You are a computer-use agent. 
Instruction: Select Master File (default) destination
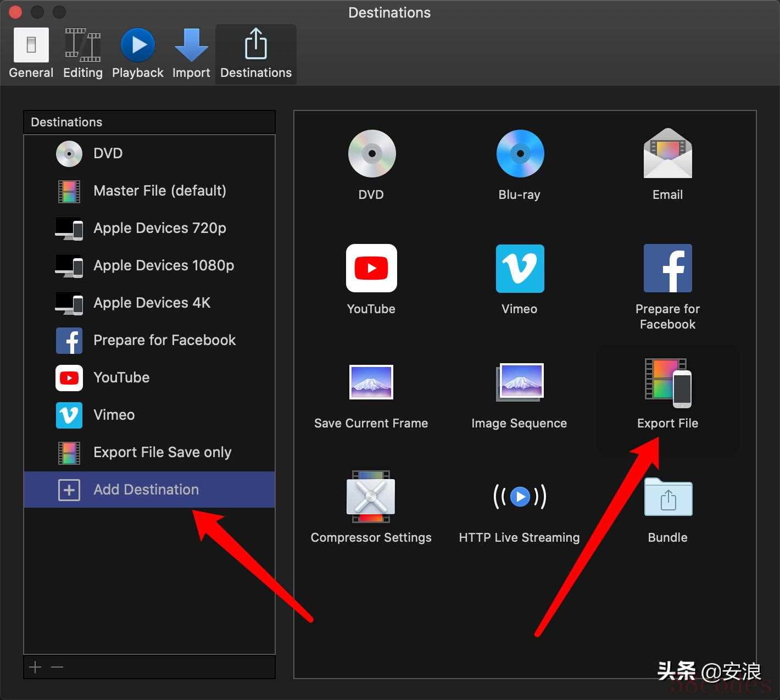149,191
